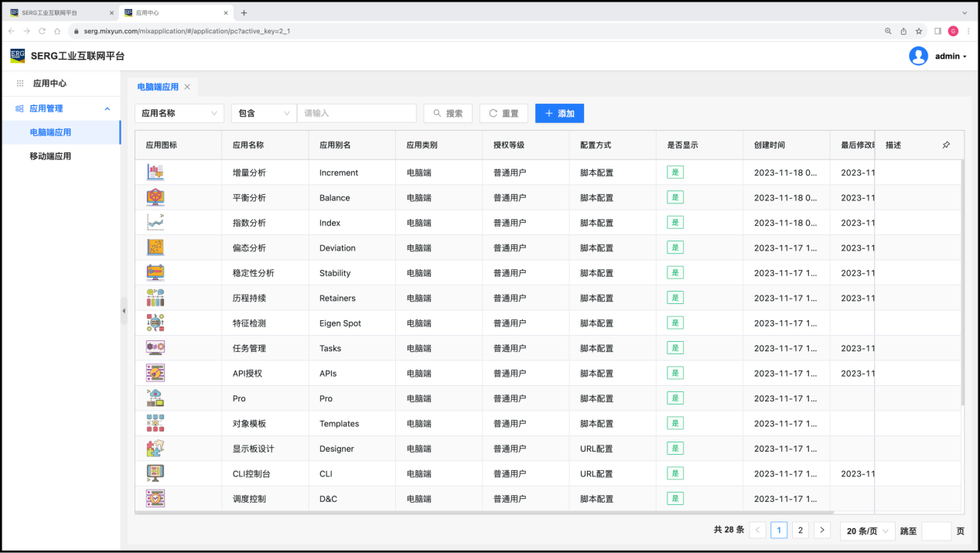Open 应用中心 in the sidebar

coord(50,84)
